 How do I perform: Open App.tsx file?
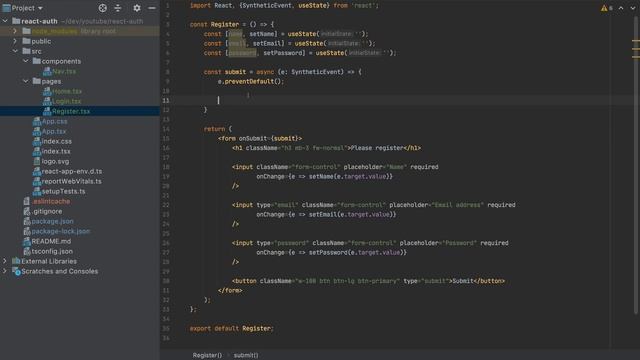[54, 131]
